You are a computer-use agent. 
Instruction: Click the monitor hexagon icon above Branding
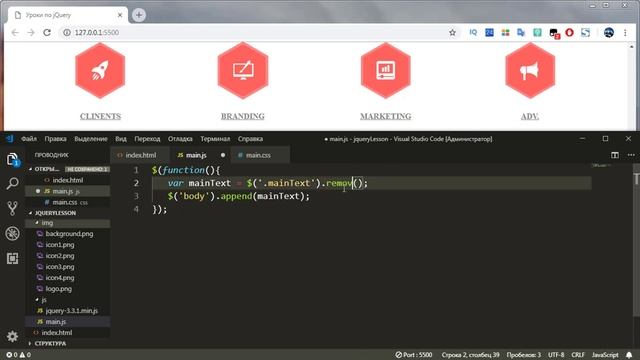point(243,70)
